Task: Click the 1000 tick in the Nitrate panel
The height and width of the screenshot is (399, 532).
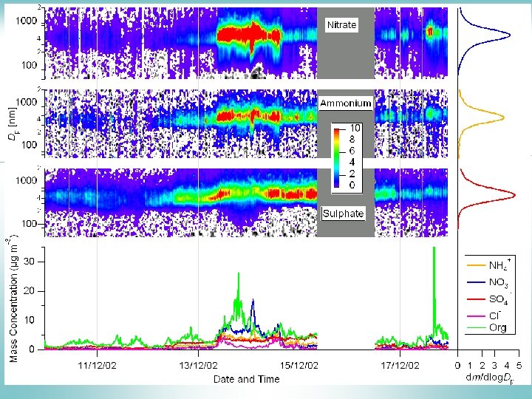Action: (x=26, y=21)
